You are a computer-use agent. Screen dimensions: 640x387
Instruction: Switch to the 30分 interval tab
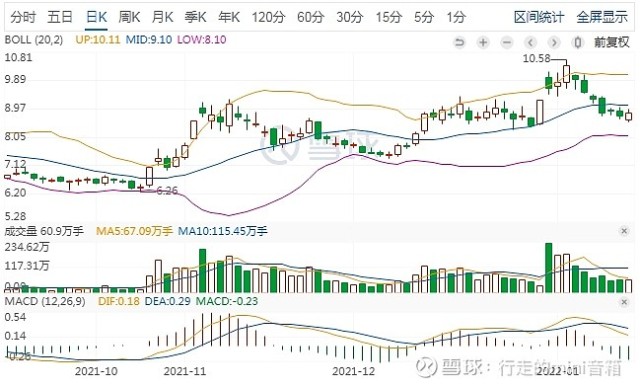click(x=350, y=17)
